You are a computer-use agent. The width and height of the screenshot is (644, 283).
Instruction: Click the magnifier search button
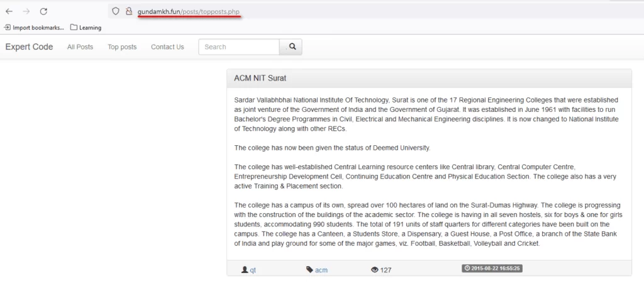coord(292,47)
